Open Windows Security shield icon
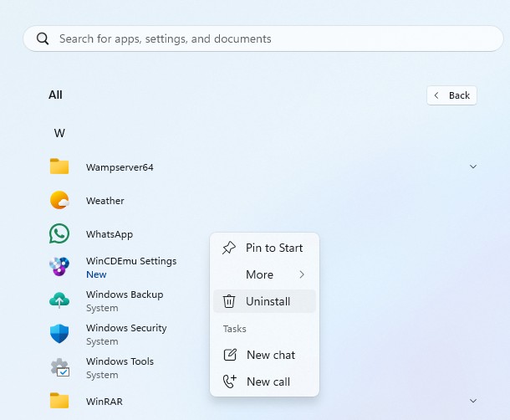The image size is (510, 420). click(59, 334)
